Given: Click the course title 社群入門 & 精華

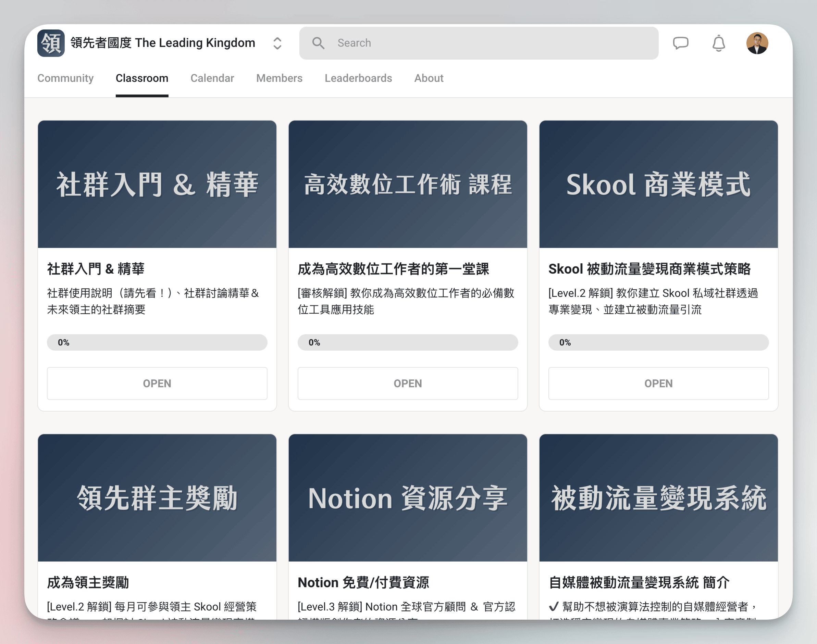Looking at the screenshot, I should click(96, 269).
